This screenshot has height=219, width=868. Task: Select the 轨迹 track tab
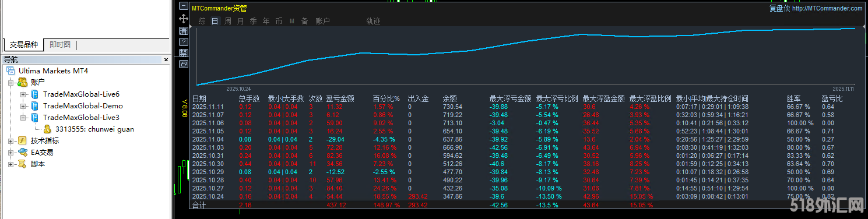pos(373,21)
